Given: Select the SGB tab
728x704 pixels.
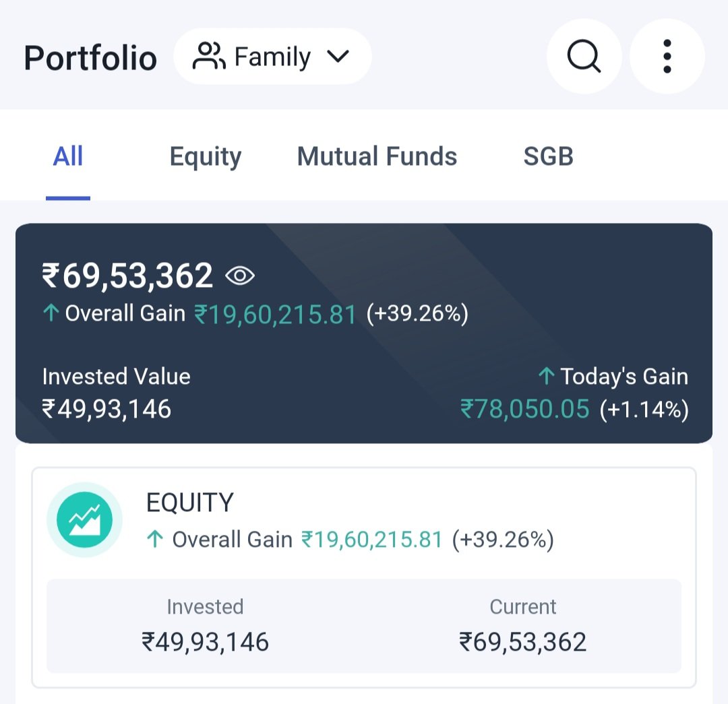Looking at the screenshot, I should [548, 156].
